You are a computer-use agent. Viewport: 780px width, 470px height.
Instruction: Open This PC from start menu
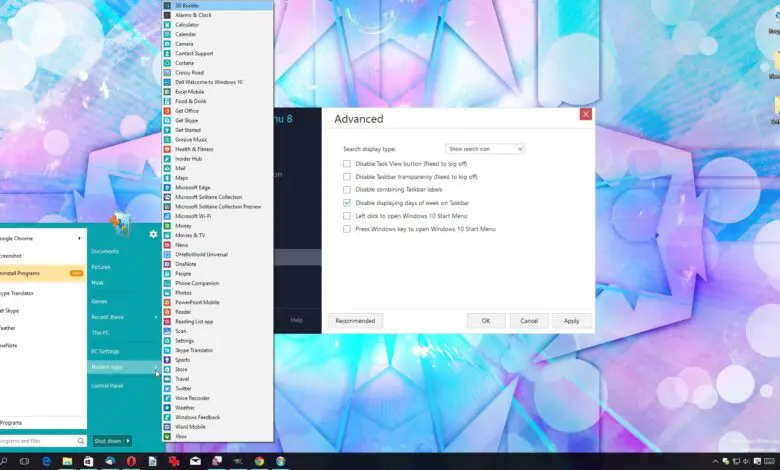click(100, 332)
